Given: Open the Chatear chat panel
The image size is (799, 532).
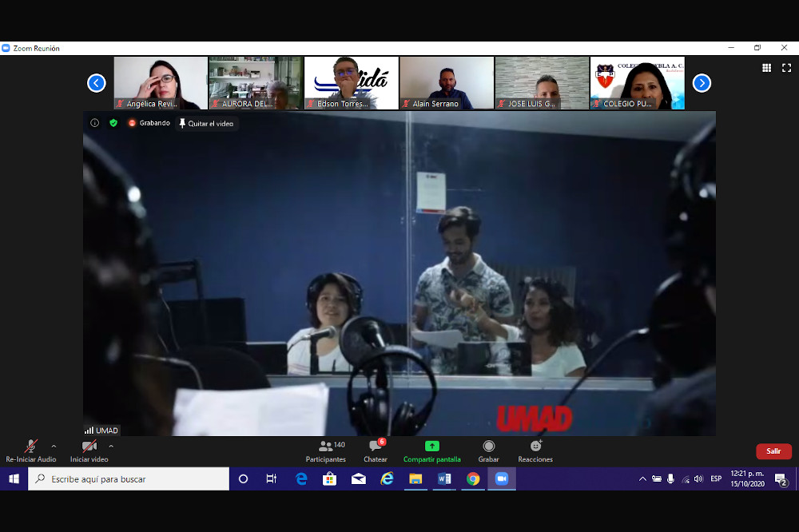Looking at the screenshot, I should pyautogui.click(x=375, y=451).
